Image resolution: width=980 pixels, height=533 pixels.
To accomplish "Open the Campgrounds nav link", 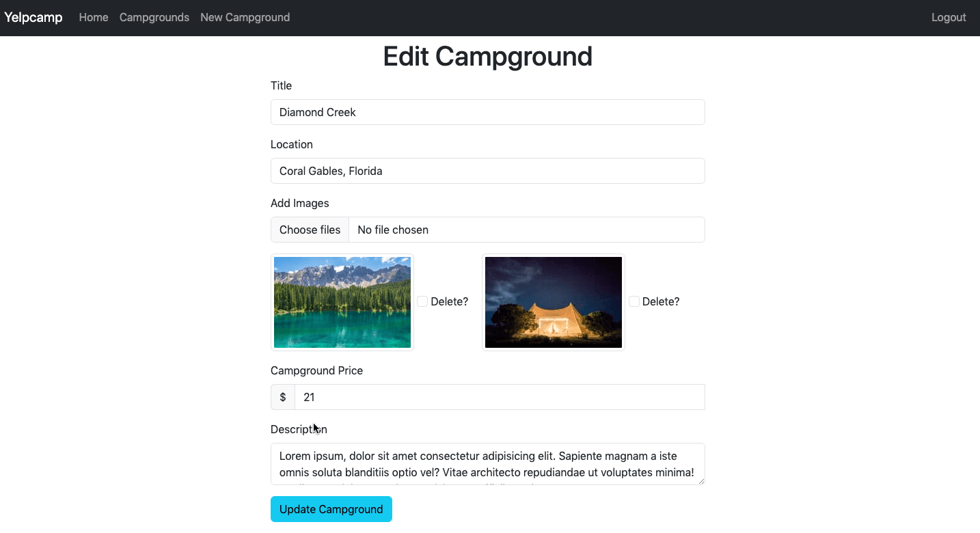I will click(x=154, y=18).
